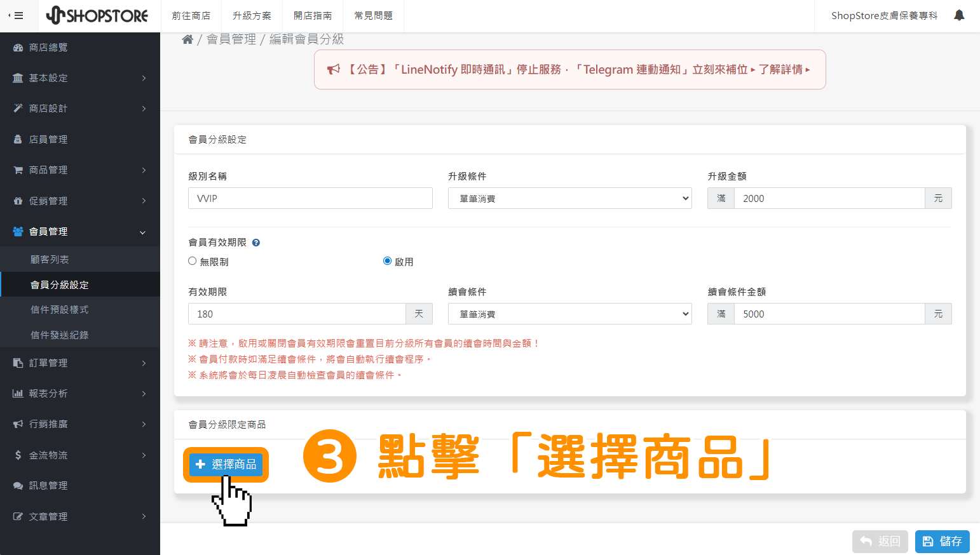Expand 促銷管理 menu chevron
Screen dimensions: 980x555
(x=144, y=201)
